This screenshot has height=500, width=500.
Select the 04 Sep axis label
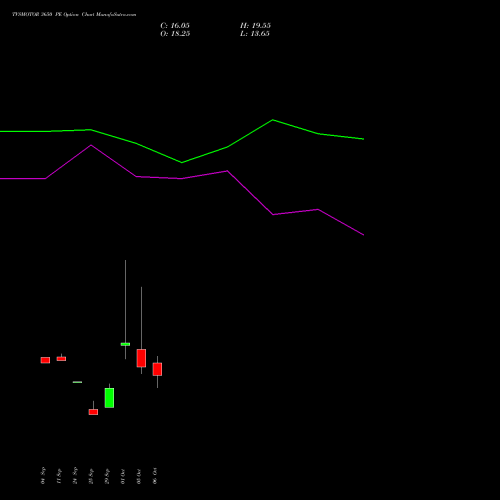43,476
